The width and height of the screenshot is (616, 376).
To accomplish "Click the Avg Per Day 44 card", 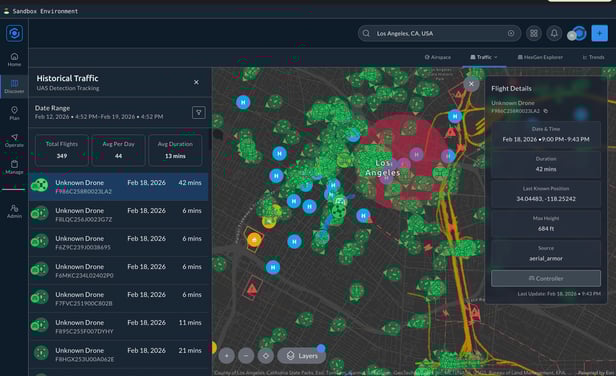I will pyautogui.click(x=118, y=150).
